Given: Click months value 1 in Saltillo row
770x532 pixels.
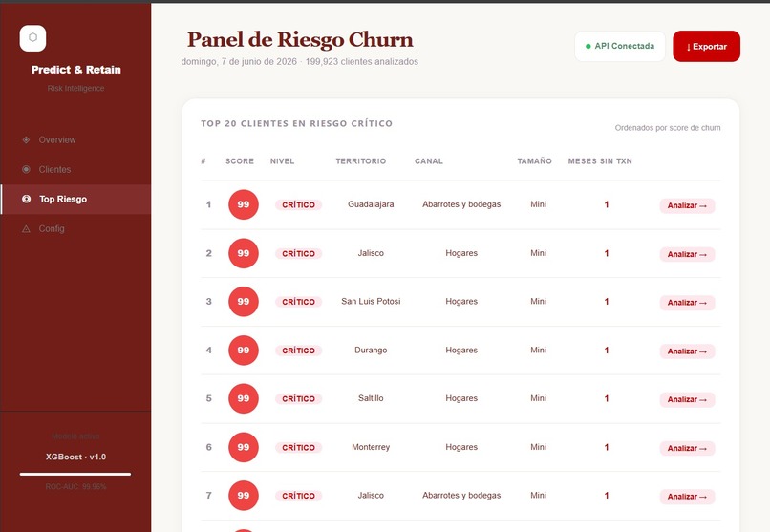Looking at the screenshot, I should point(607,398).
